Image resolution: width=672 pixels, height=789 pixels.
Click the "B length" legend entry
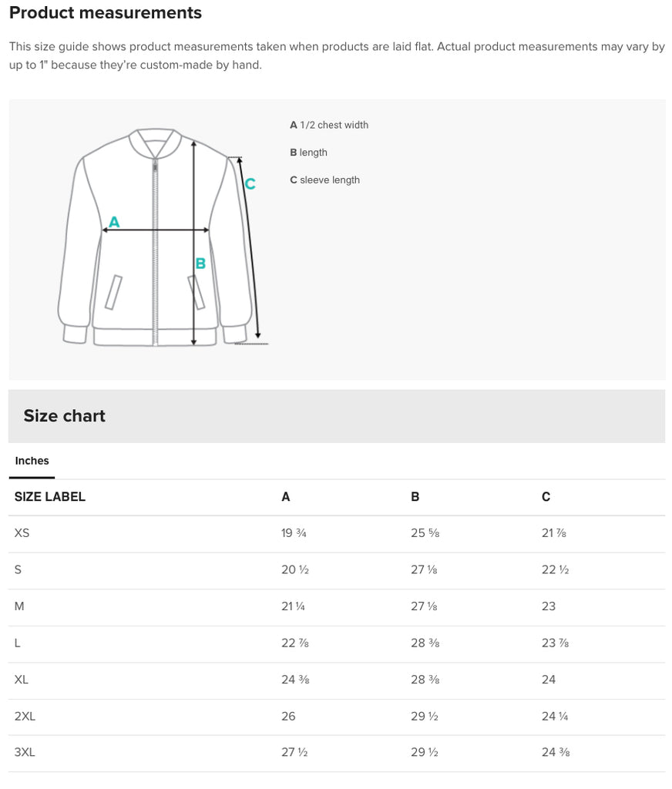308,153
